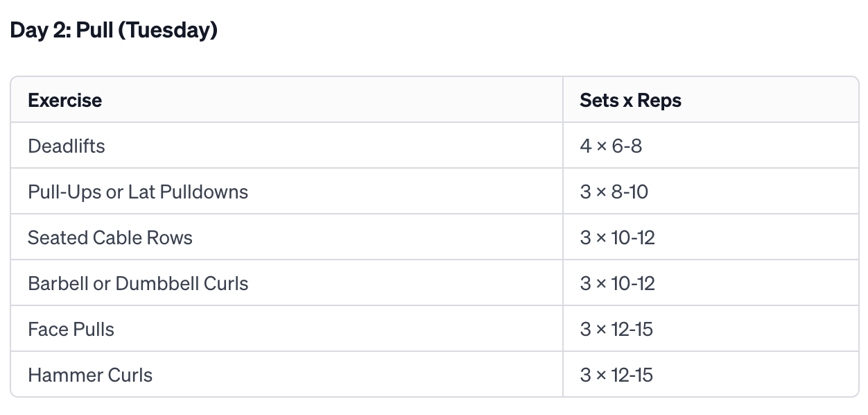This screenshot has height=415, width=868.
Task: Click the Day 2: Pull (Tuesday) heading
Action: 114,31
